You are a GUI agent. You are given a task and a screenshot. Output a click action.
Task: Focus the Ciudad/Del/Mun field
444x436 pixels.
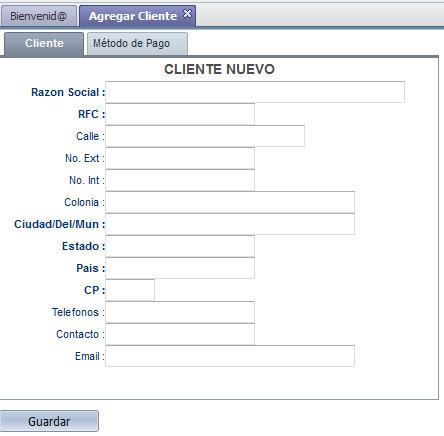pyautogui.click(x=230, y=224)
